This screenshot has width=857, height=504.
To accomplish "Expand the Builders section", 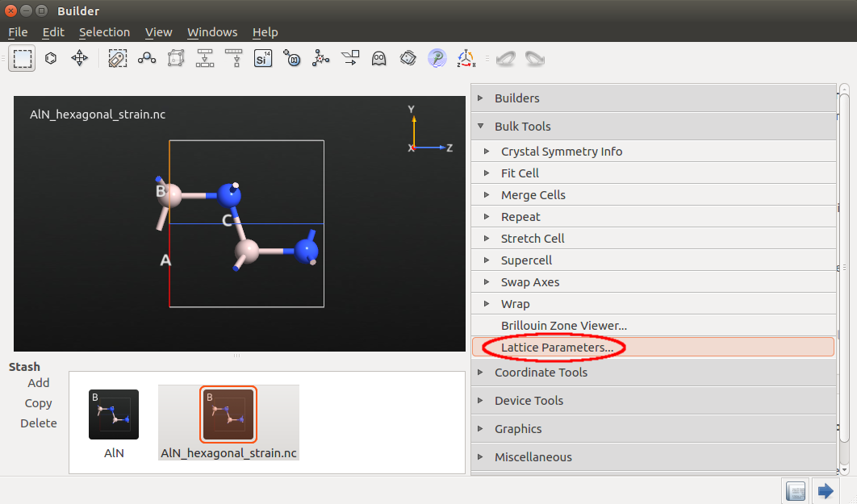I will coord(654,98).
